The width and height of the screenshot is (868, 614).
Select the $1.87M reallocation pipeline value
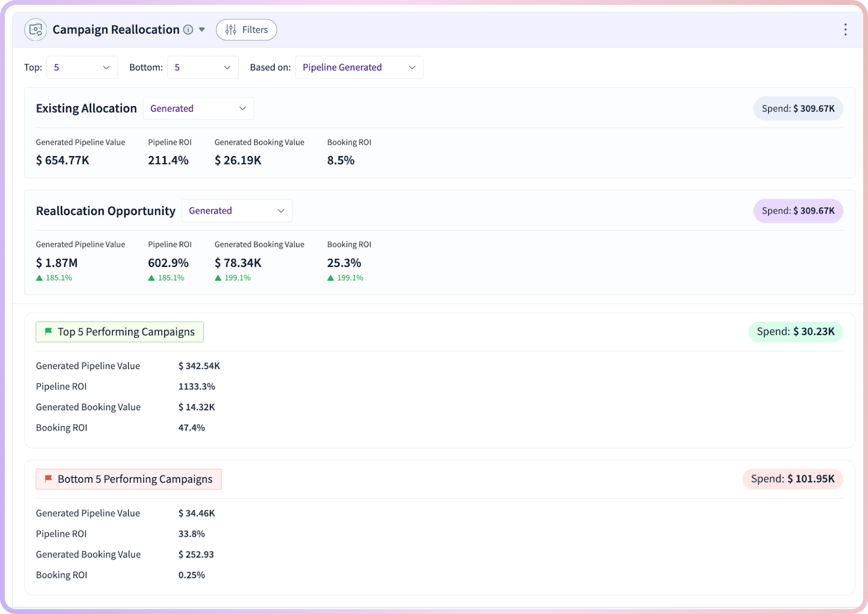(x=57, y=263)
